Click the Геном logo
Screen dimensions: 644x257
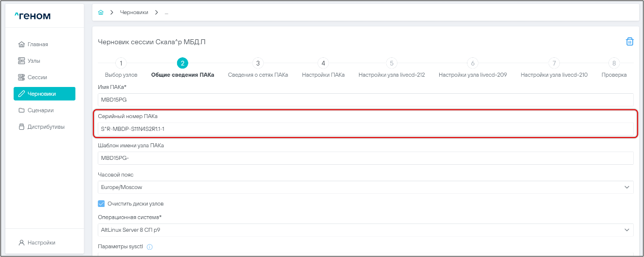tap(33, 16)
